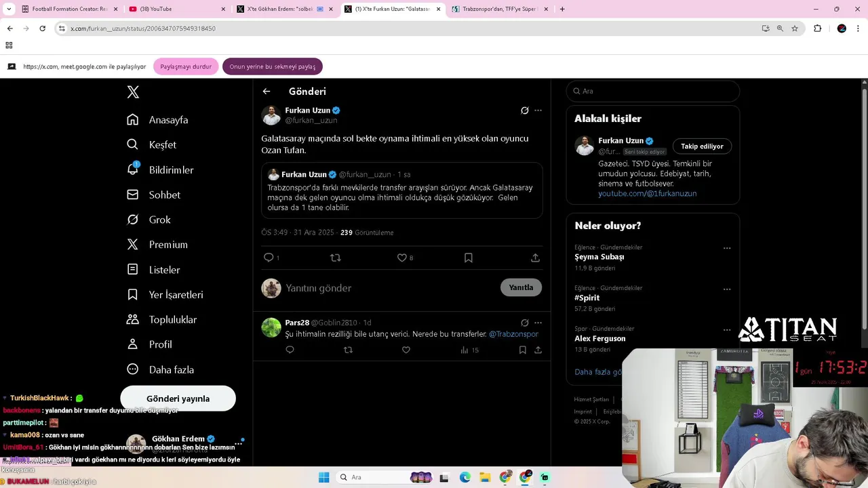Click Paylaşmayı durdur button
Image resolution: width=868 pixels, height=488 pixels.
pyautogui.click(x=186, y=66)
